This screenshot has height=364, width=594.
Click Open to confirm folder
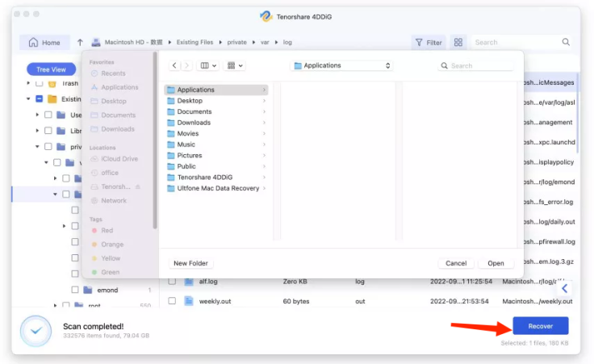[x=496, y=263]
